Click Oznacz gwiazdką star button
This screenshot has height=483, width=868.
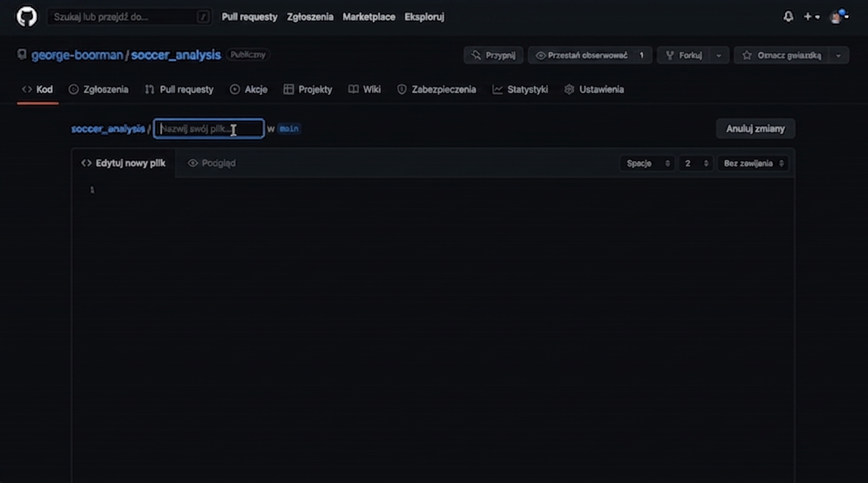coord(781,55)
